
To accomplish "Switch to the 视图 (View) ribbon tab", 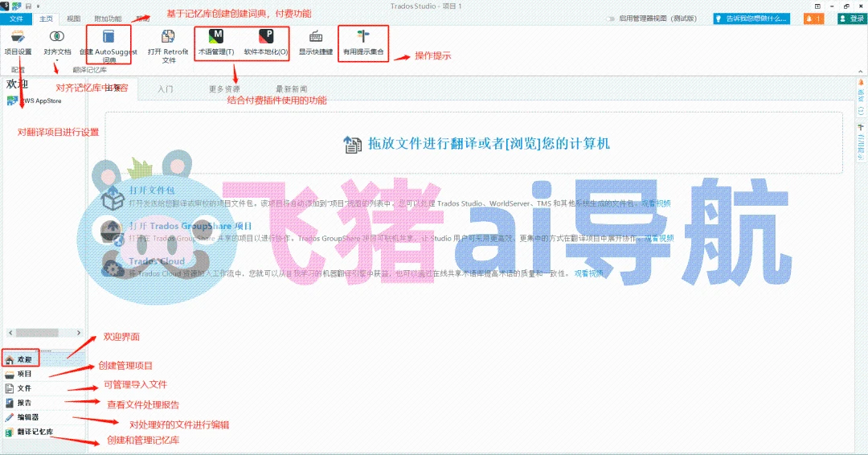I will click(74, 18).
